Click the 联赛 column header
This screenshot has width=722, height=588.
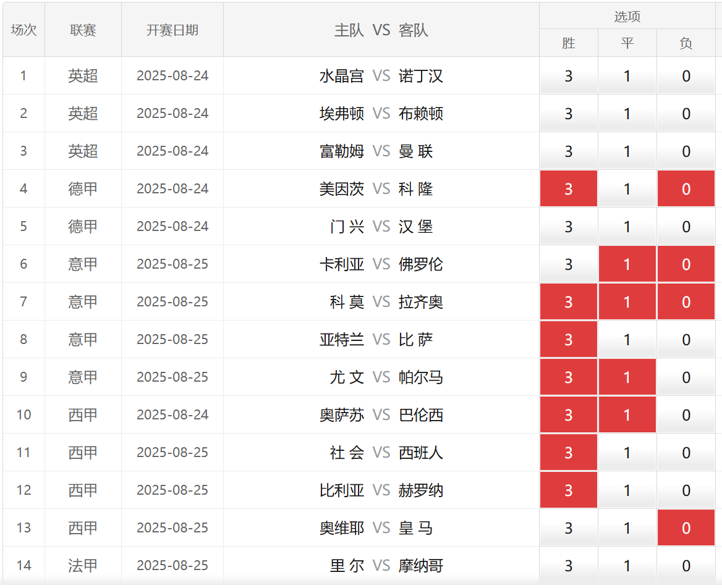point(83,30)
